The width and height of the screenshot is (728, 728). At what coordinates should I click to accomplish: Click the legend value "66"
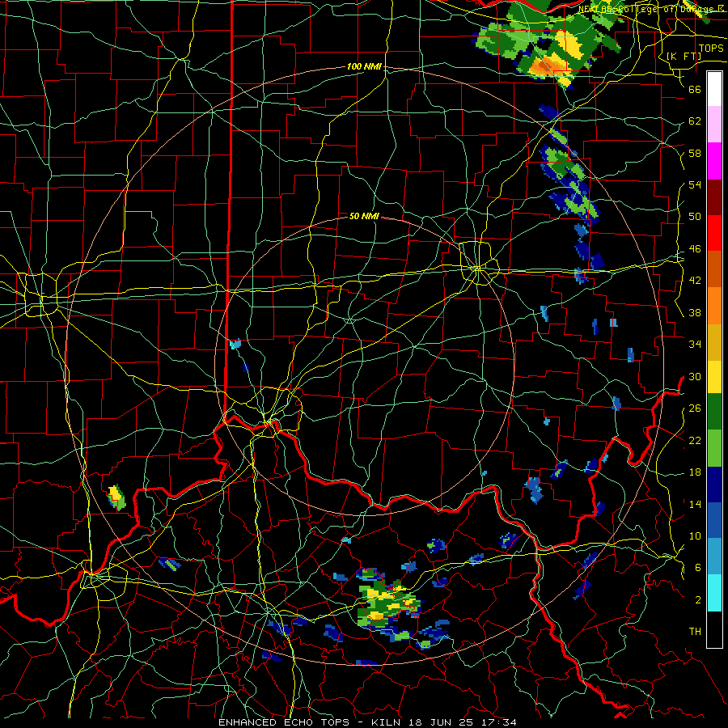[x=695, y=89]
